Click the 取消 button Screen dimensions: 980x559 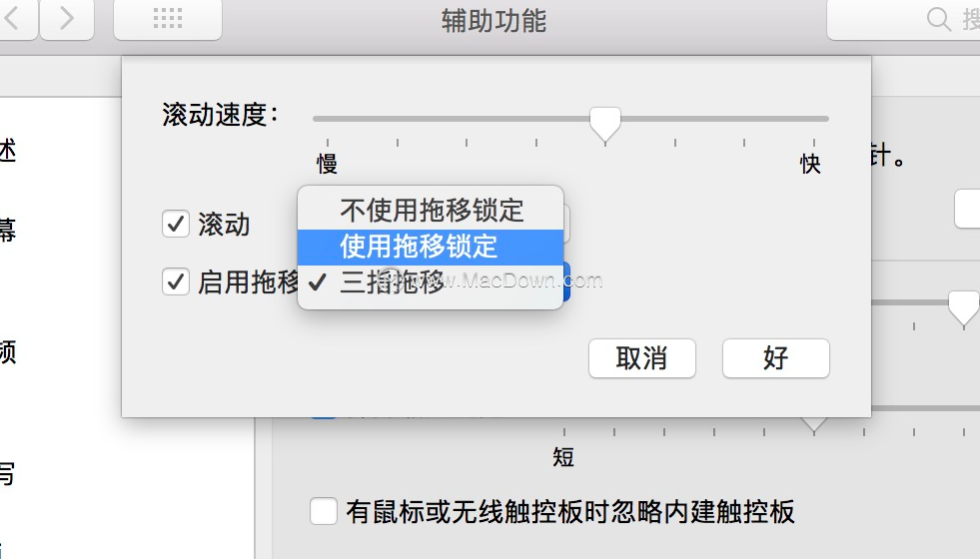(x=642, y=358)
